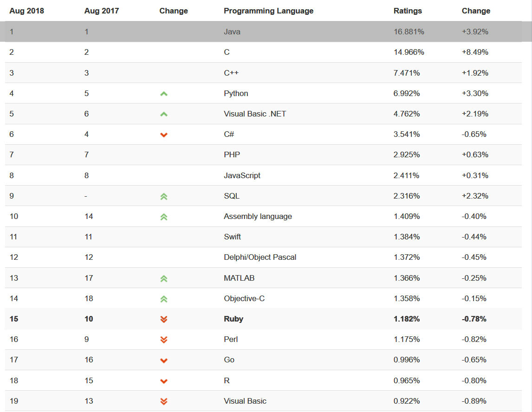Click the up arrow beside Visual Basic .NET
This screenshot has width=532, height=412.
163,114
